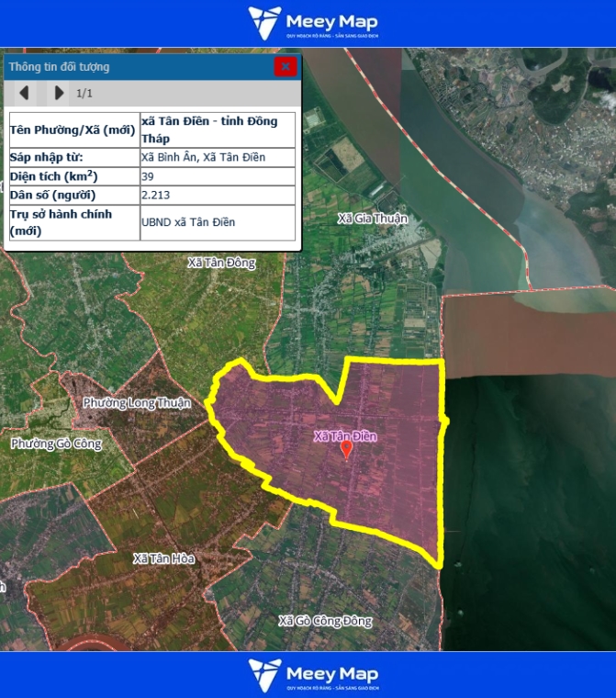Click the Phường Long Thuận label on the map
This screenshot has height=698, width=616.
pyautogui.click(x=137, y=402)
